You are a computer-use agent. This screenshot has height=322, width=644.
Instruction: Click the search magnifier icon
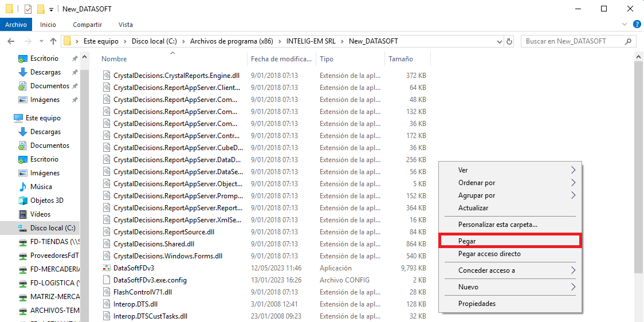628,41
